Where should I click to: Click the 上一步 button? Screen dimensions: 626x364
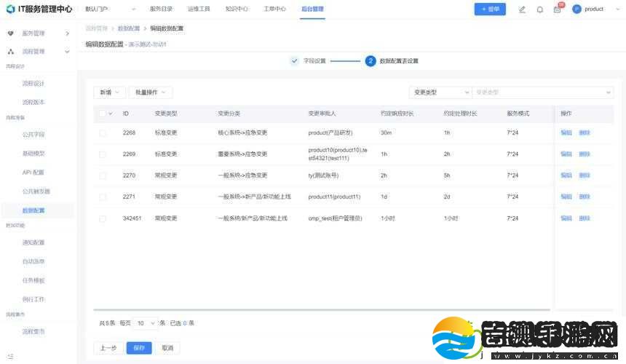coord(108,348)
